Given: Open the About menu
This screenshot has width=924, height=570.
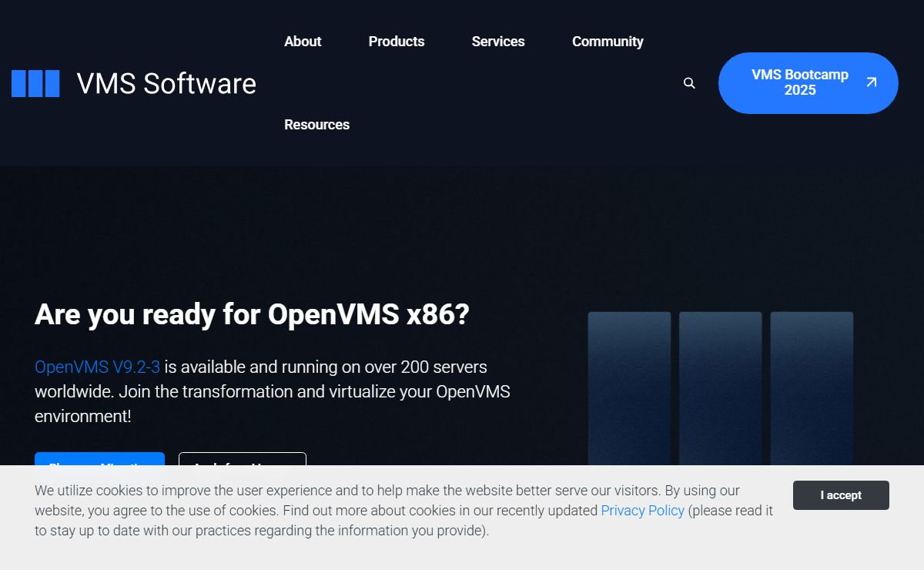Looking at the screenshot, I should tap(303, 42).
